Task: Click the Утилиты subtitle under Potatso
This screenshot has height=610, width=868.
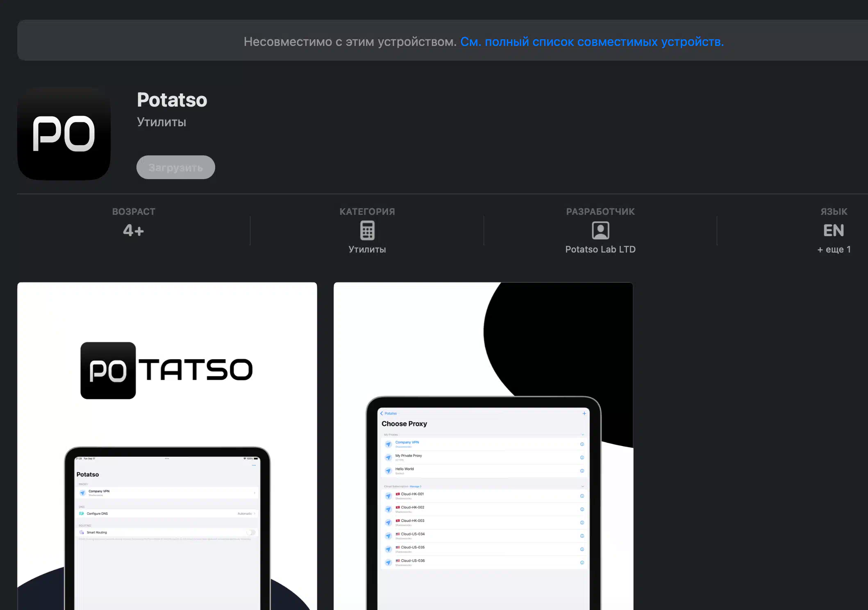Action: pyautogui.click(x=161, y=122)
